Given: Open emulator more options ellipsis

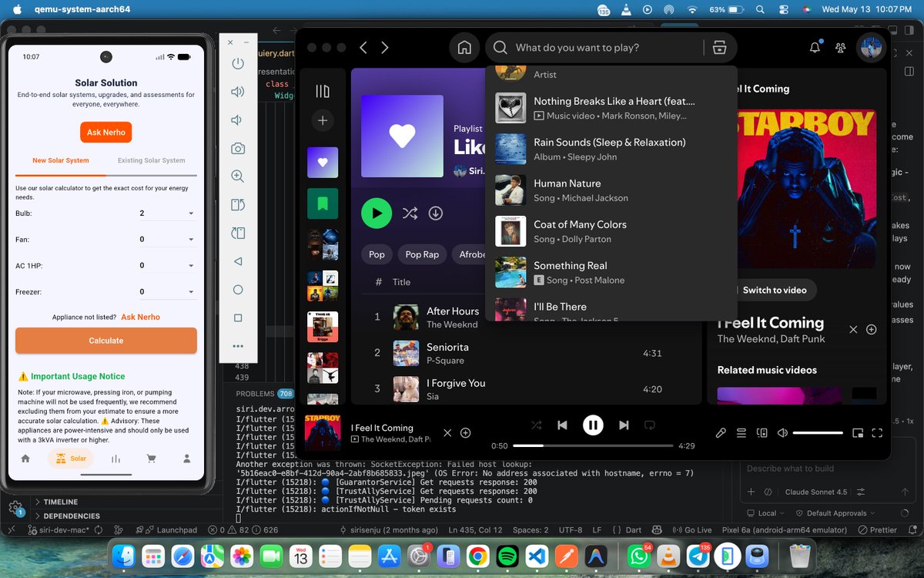Looking at the screenshot, I should (x=238, y=346).
